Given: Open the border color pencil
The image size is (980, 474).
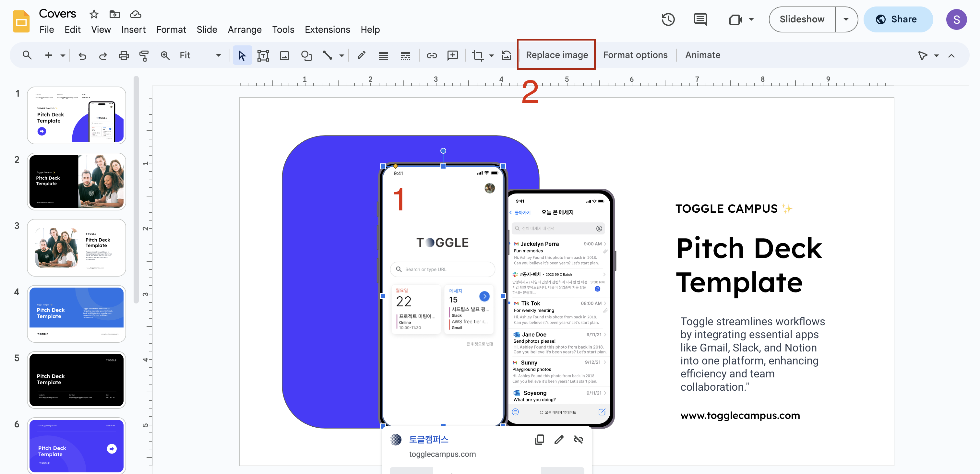Looking at the screenshot, I should click(361, 55).
